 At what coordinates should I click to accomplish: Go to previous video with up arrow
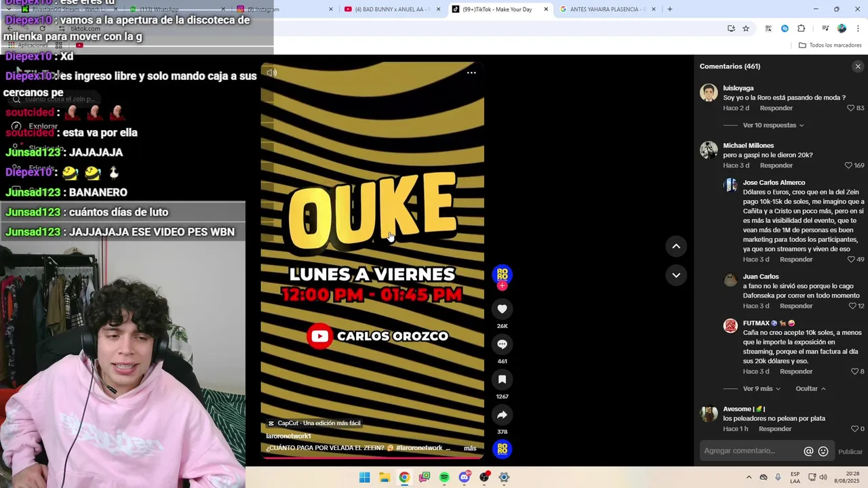click(676, 246)
